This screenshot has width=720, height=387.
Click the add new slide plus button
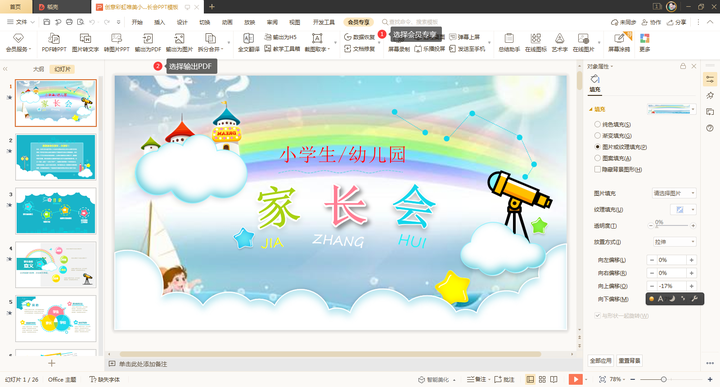(51, 364)
